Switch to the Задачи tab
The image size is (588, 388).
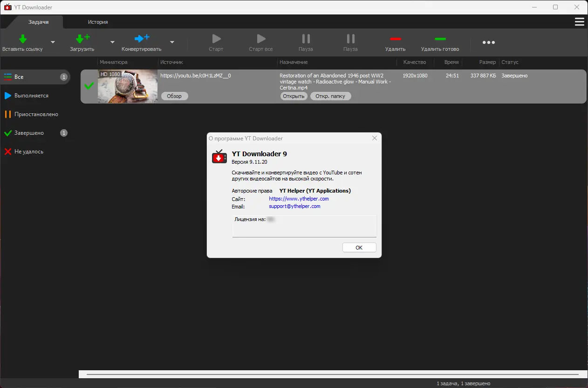(39, 22)
